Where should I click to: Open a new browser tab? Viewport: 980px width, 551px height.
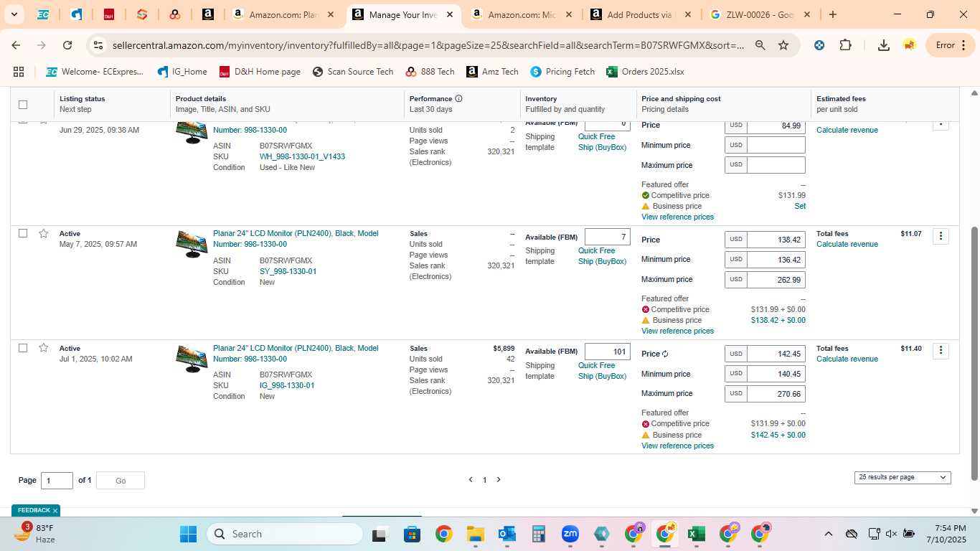832,14
